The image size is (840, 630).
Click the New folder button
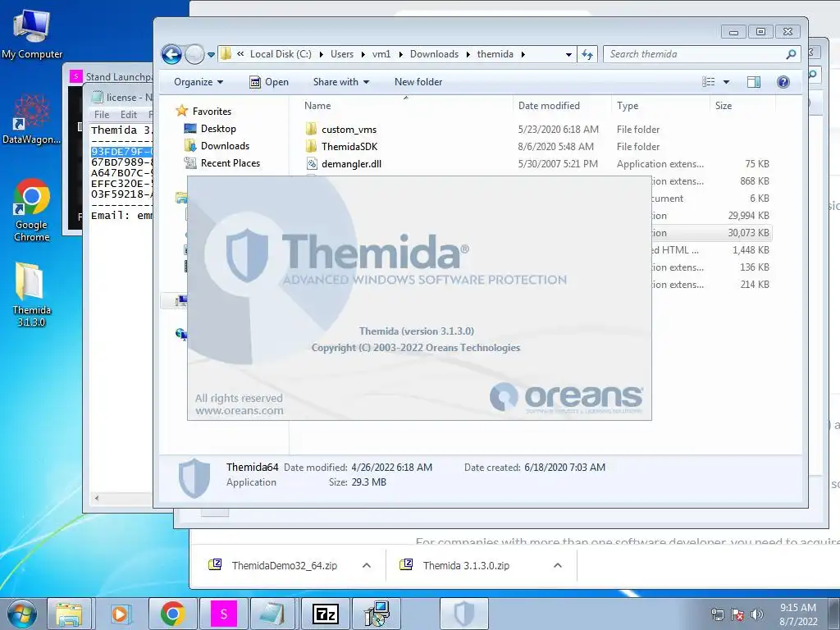coord(418,82)
